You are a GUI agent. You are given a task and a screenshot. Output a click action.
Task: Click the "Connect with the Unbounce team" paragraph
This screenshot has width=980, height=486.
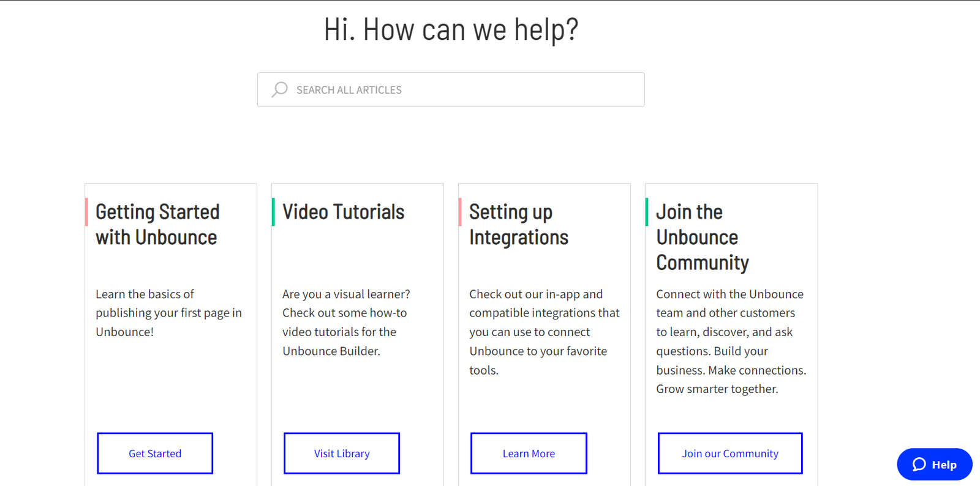(731, 342)
